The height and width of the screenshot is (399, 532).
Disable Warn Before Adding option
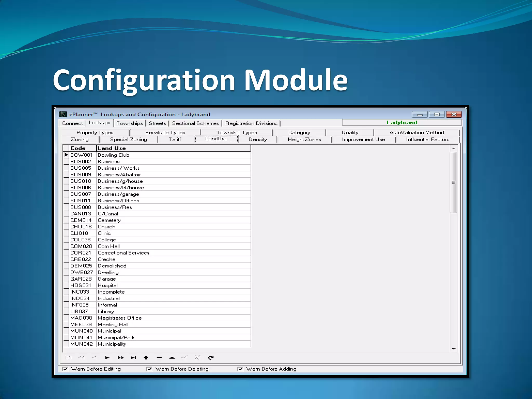click(x=240, y=369)
